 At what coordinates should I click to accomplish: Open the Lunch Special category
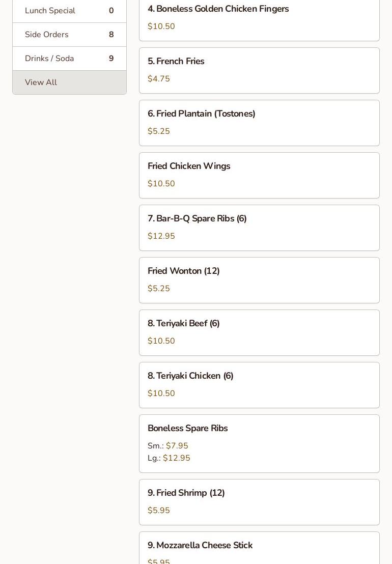(x=50, y=11)
